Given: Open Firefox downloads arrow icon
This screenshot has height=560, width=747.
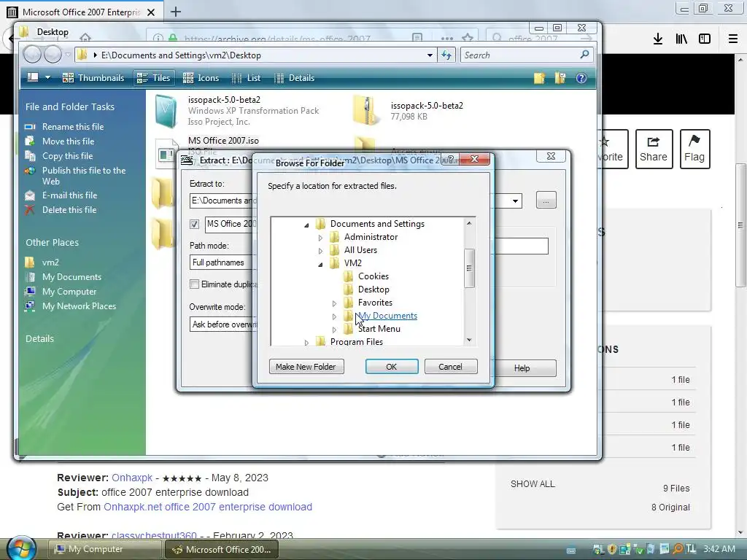Looking at the screenshot, I should (x=658, y=39).
